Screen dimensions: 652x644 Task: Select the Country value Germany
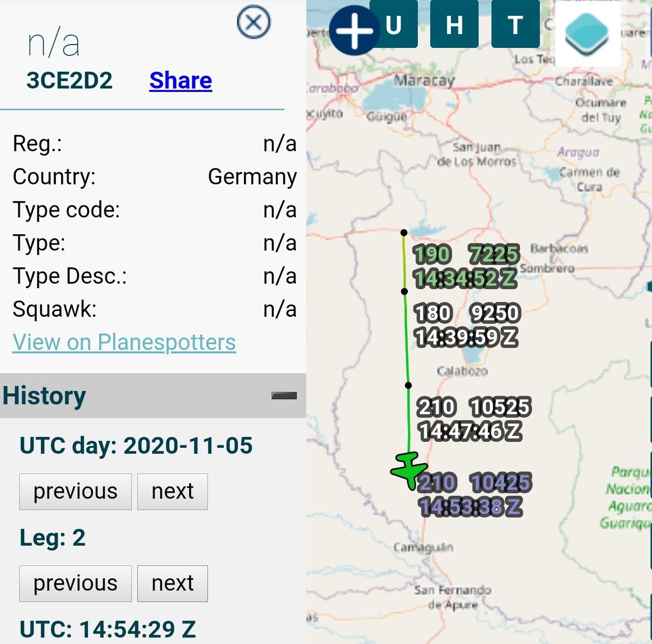(253, 177)
